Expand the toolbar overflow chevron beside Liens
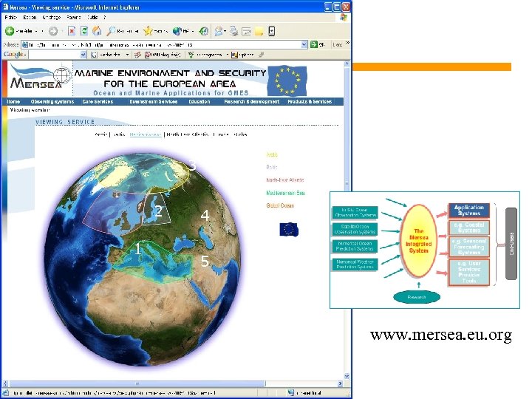 (x=348, y=43)
